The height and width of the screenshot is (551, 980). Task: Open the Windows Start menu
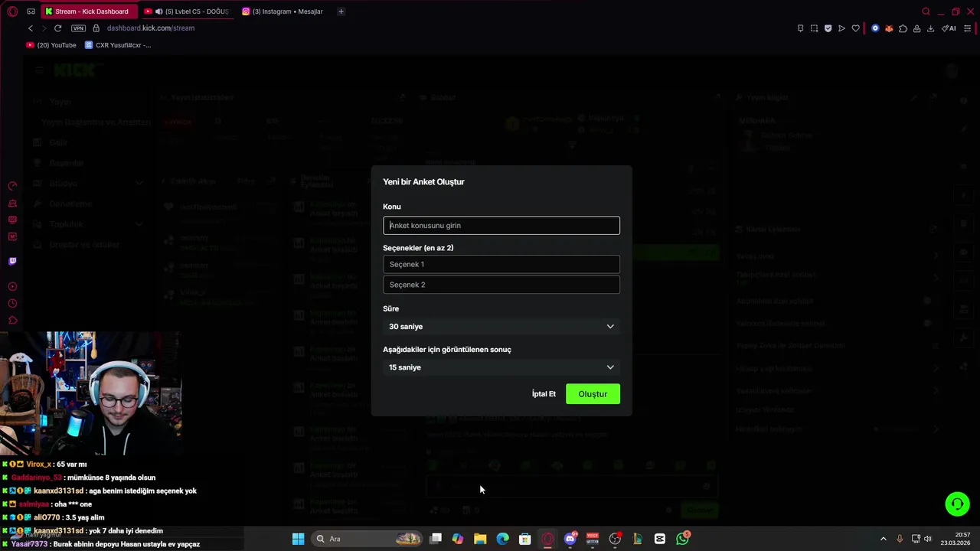[x=298, y=539]
